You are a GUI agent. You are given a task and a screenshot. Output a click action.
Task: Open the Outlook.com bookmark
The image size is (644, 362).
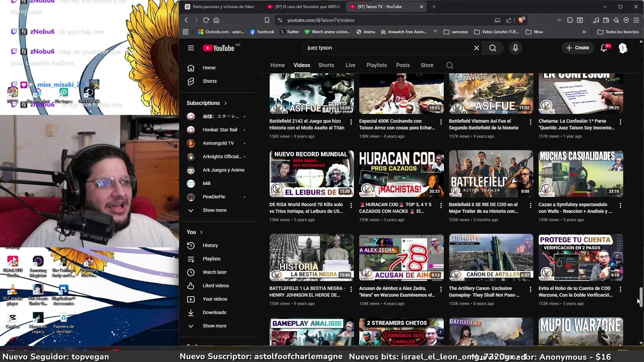click(x=221, y=32)
